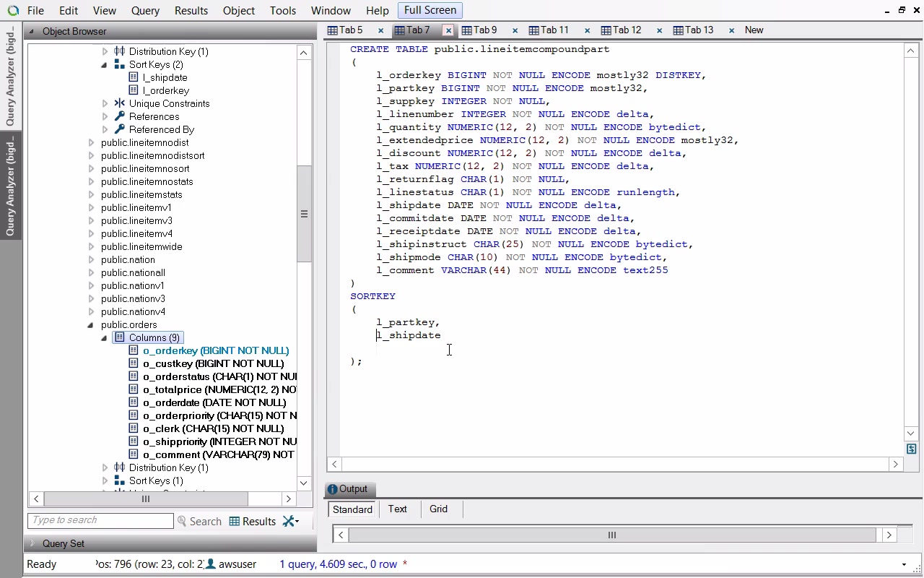Open the tools wrench dropdown beside Results
The width and height of the screenshot is (924, 578).
pyautogui.click(x=291, y=521)
